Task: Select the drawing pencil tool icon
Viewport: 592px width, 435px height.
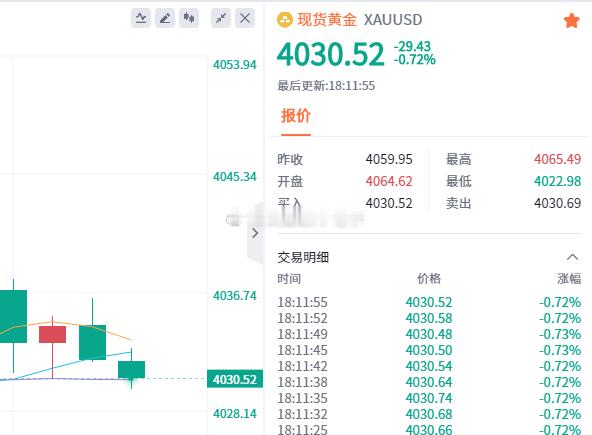Action: (165, 18)
